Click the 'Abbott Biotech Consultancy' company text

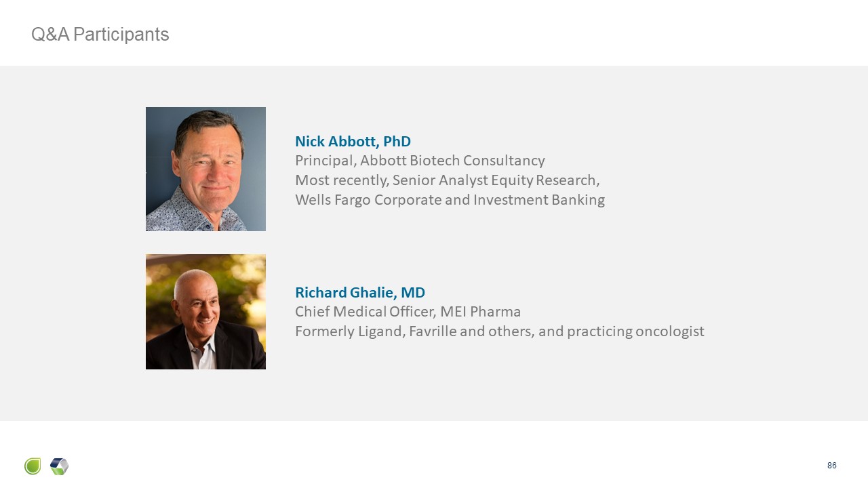[452, 161]
